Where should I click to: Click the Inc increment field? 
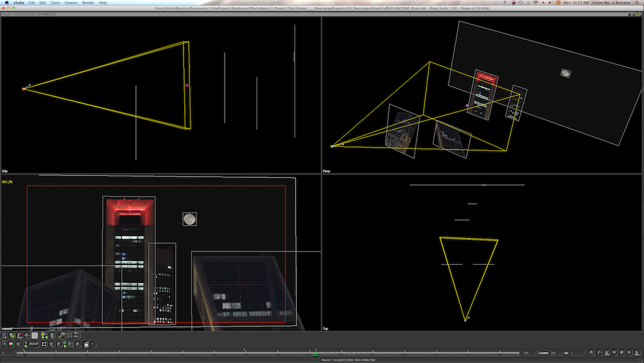(x=575, y=353)
